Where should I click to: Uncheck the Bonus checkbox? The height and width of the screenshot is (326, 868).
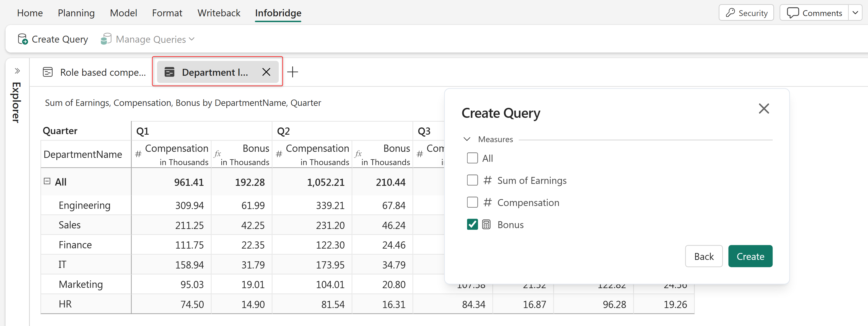472,224
